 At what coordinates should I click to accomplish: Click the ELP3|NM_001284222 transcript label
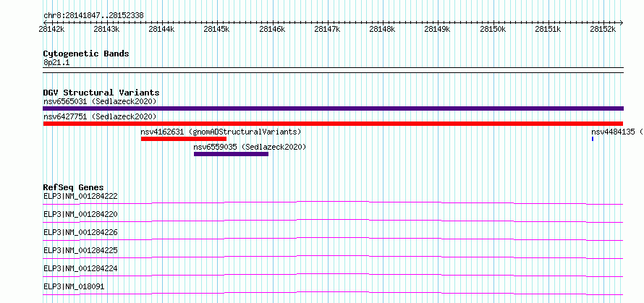[x=80, y=196]
